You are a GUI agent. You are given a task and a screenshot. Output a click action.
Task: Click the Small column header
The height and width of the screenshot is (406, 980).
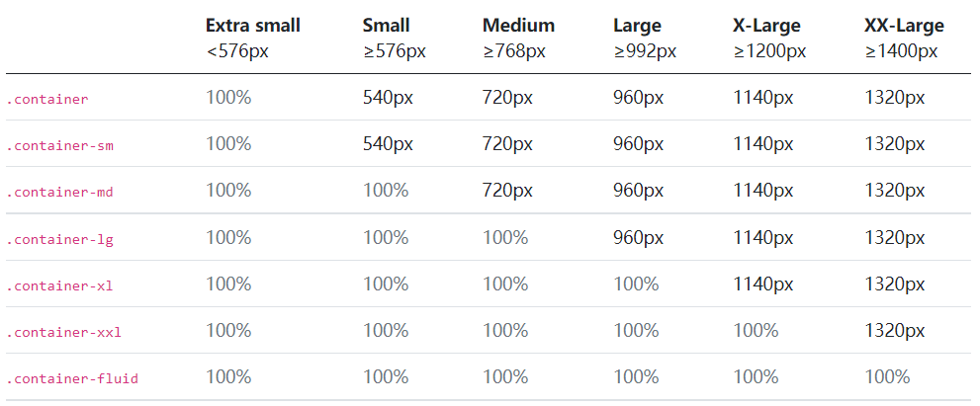click(x=386, y=26)
